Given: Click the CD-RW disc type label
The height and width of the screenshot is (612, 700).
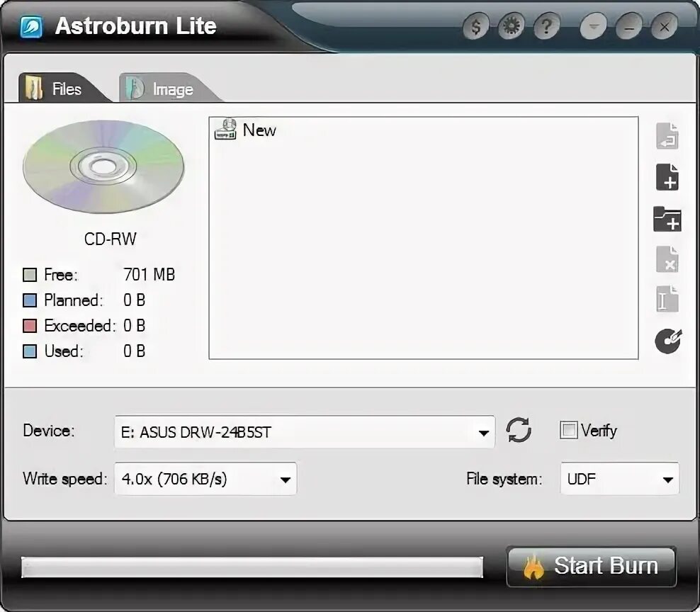Looking at the screenshot, I should 111,239.
